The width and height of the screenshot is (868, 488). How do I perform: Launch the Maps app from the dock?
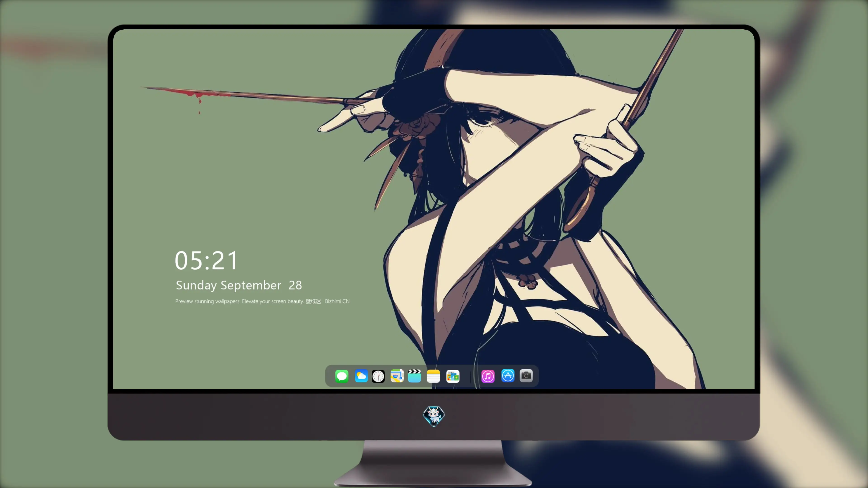tap(397, 376)
